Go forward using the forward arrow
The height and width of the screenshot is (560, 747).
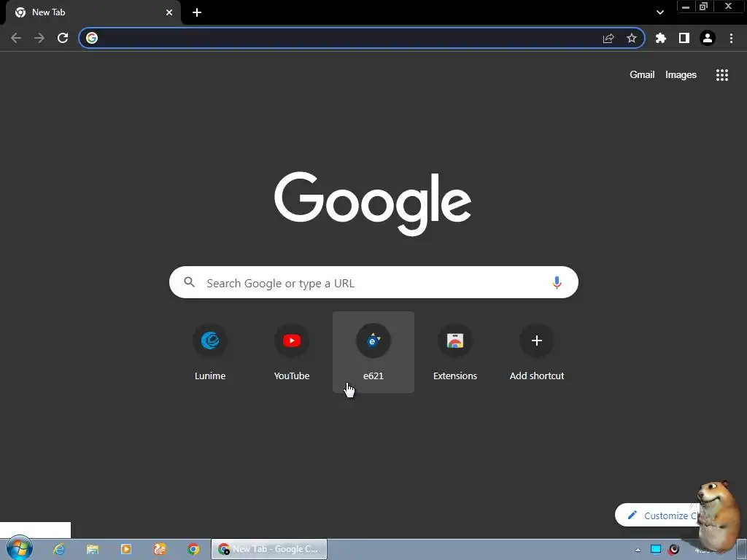click(39, 38)
